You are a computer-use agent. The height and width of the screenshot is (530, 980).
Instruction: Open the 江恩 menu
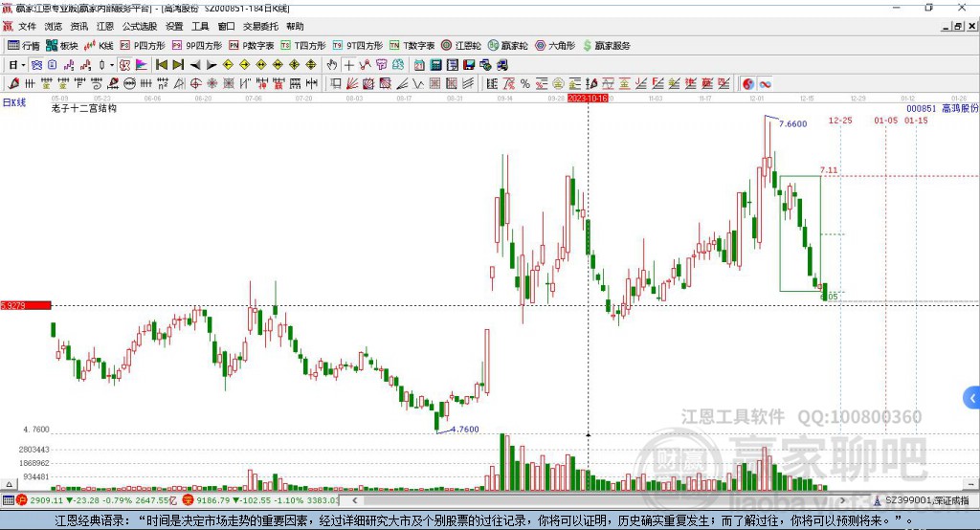[105, 26]
